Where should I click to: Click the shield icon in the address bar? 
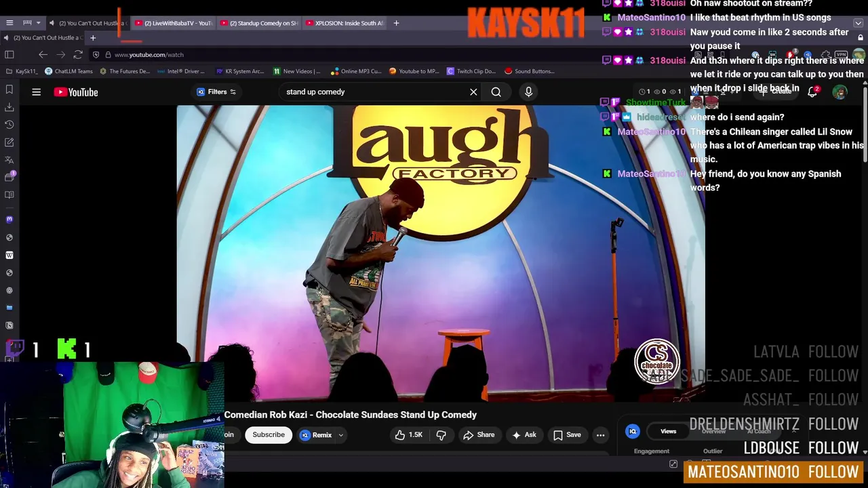[x=96, y=55]
